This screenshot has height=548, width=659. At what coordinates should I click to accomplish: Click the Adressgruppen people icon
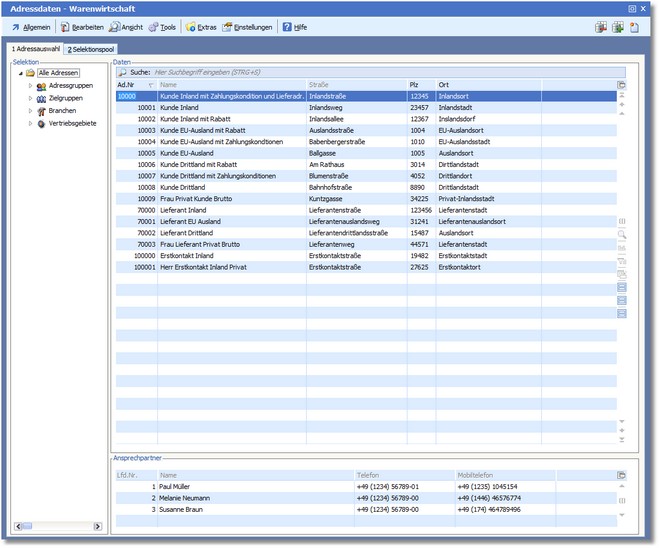click(x=41, y=86)
